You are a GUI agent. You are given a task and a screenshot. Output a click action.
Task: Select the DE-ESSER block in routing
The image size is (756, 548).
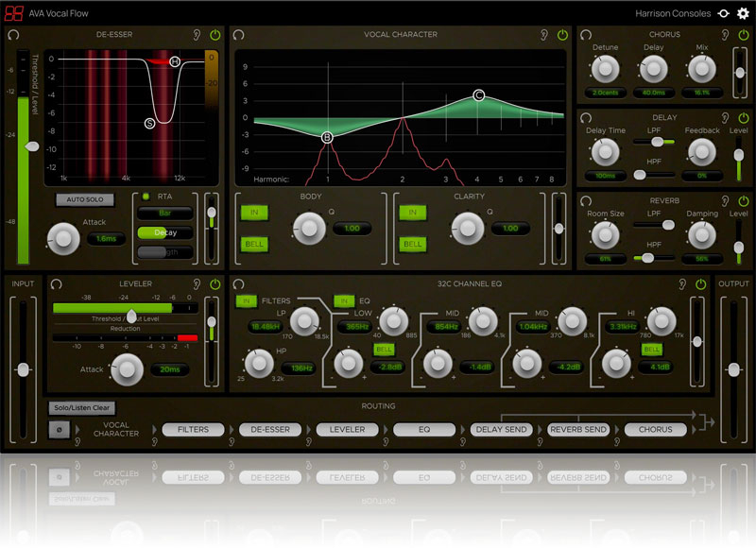pyautogui.click(x=269, y=429)
